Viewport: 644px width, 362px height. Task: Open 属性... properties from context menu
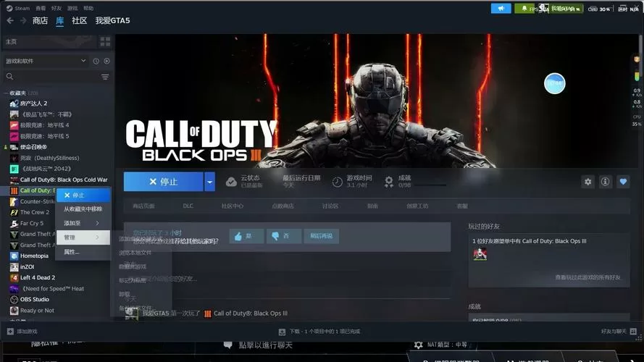[83, 252]
